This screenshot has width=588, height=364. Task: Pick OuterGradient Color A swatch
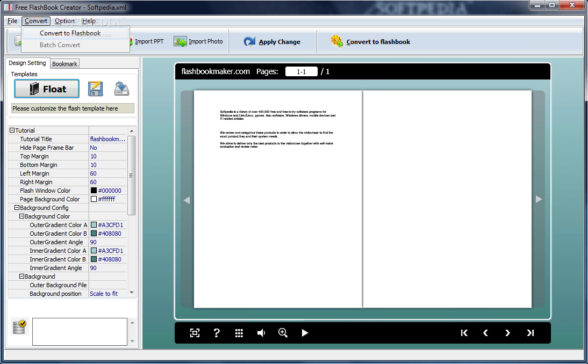[94, 225]
